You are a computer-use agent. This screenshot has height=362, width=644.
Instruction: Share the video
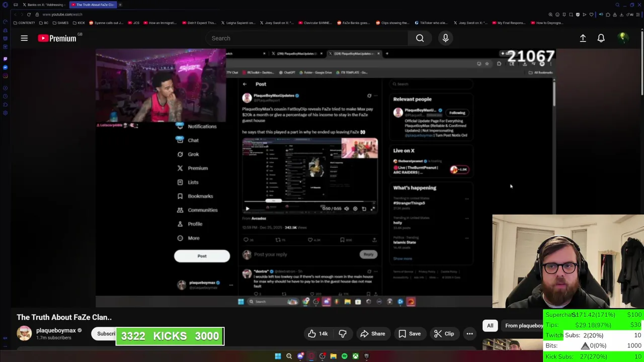(373, 334)
